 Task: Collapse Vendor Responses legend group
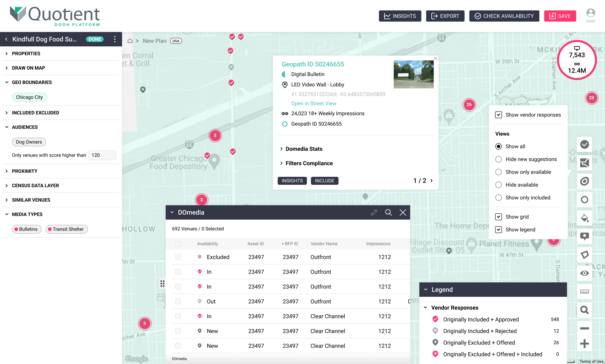(x=425, y=308)
